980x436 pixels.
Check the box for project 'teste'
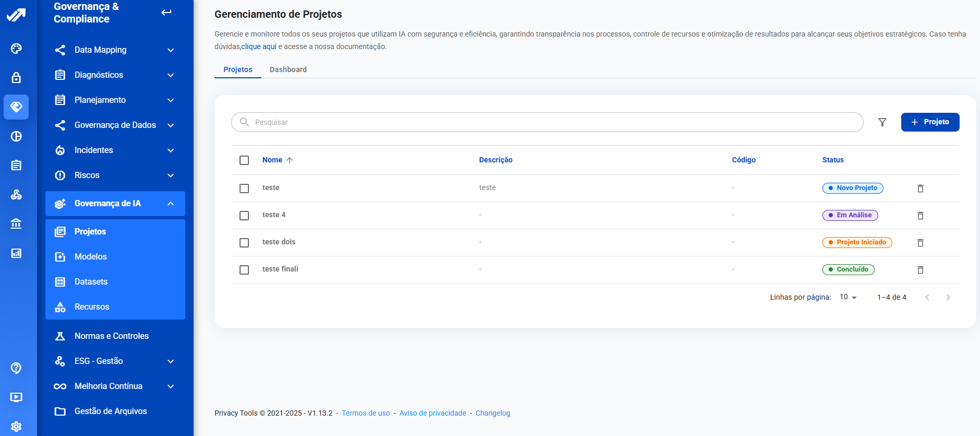point(244,188)
